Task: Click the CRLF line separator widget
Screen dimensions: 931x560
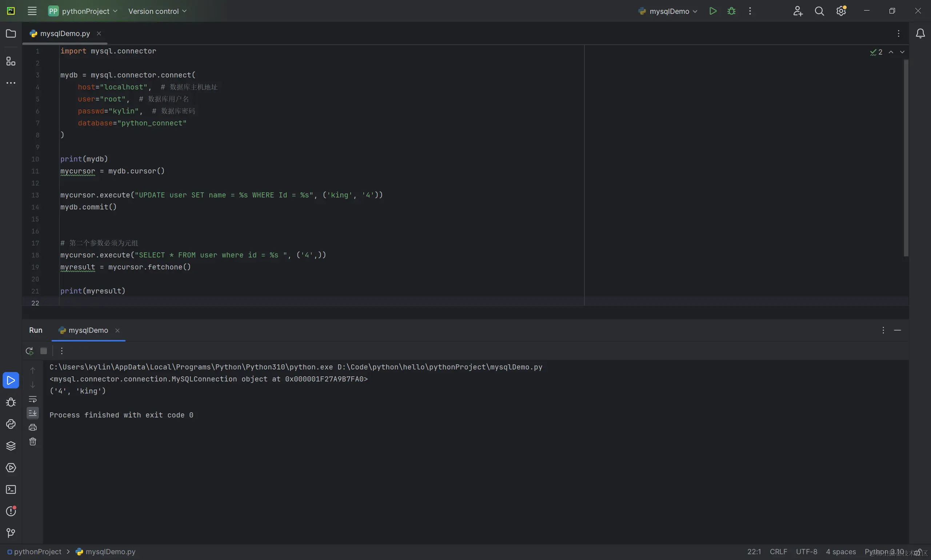Action: pyautogui.click(x=778, y=552)
